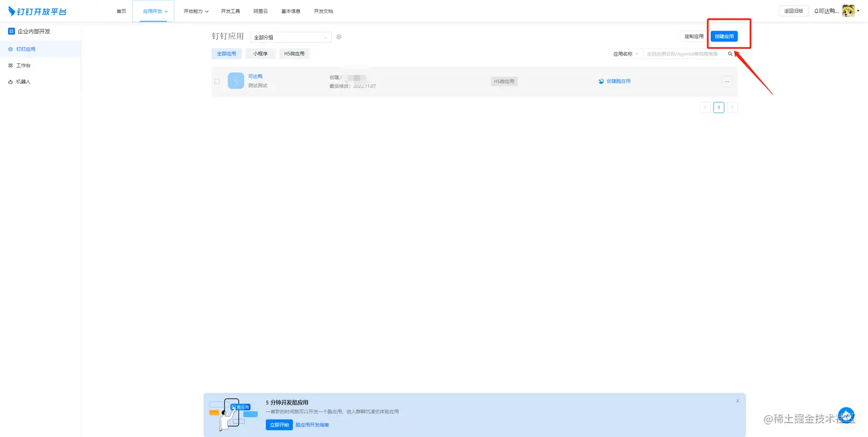Select the 小程序 filter tab
Viewport: 868px width, 437px height.
pyautogui.click(x=260, y=53)
